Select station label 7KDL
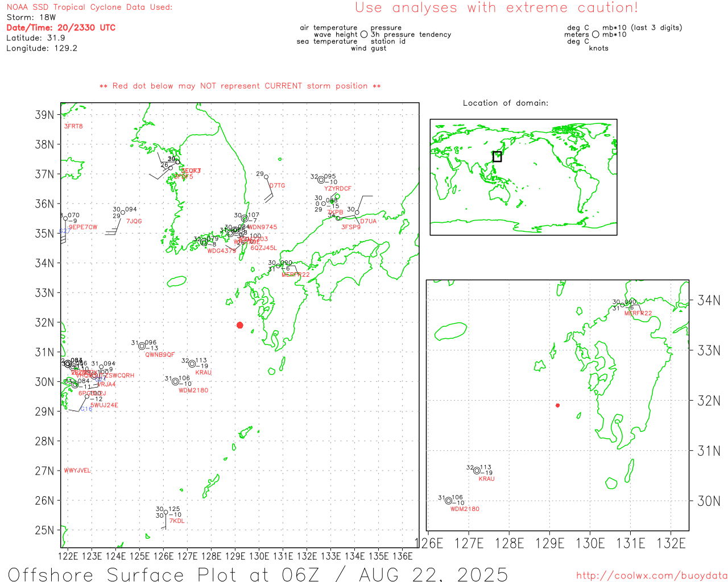Viewport: 728px width, 582px height. coord(177,521)
